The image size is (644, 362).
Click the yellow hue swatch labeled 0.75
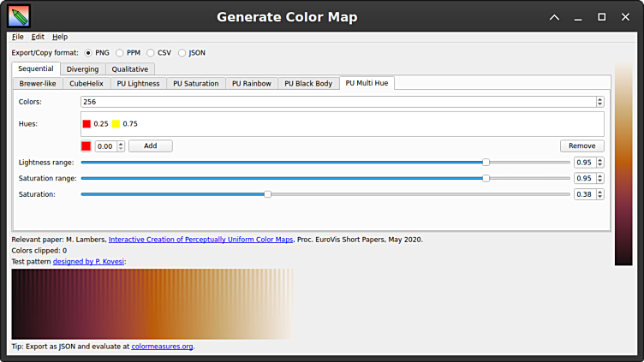pyautogui.click(x=116, y=124)
